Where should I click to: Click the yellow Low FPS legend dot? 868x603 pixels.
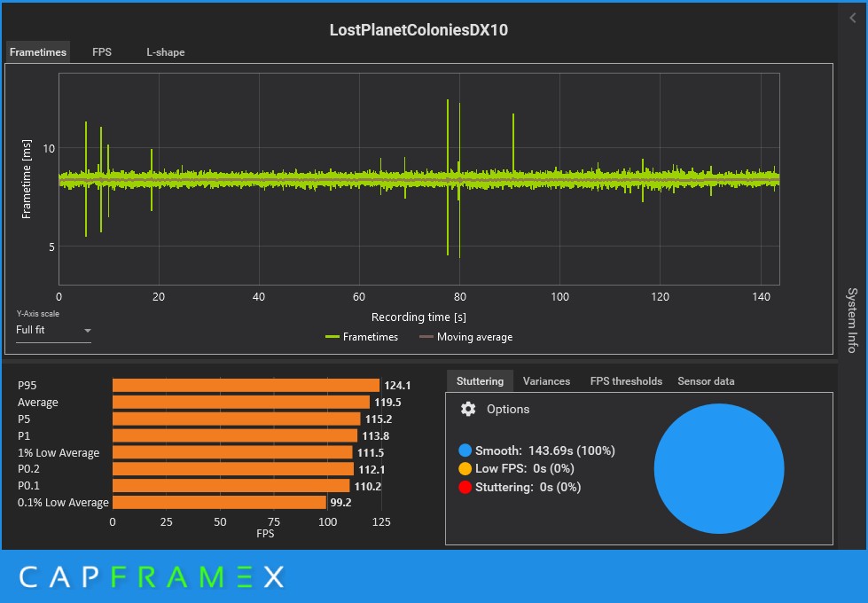[465, 468]
